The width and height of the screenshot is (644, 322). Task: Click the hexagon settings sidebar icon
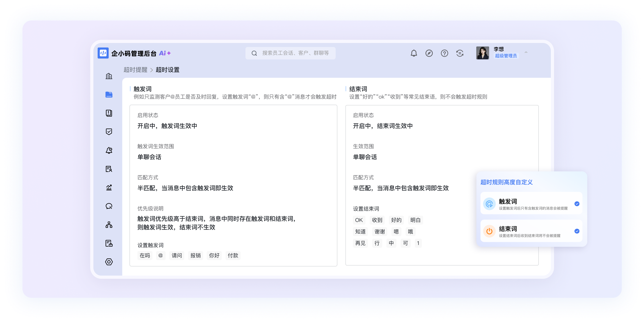pos(109,262)
